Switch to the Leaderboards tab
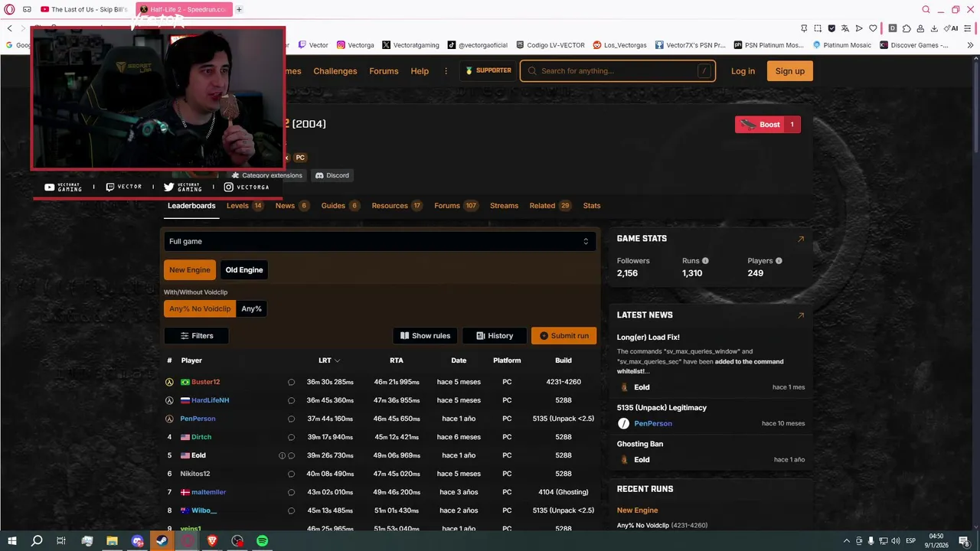 pos(191,206)
